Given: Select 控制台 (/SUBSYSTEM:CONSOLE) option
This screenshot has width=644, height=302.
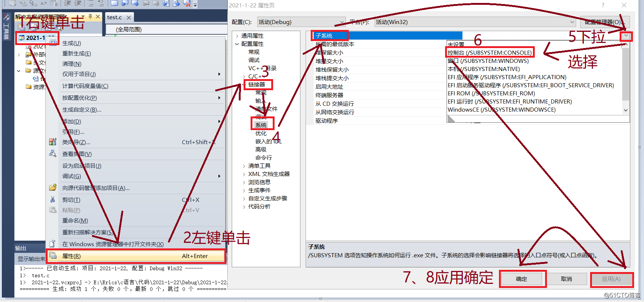Looking at the screenshot, I should click(x=490, y=52).
